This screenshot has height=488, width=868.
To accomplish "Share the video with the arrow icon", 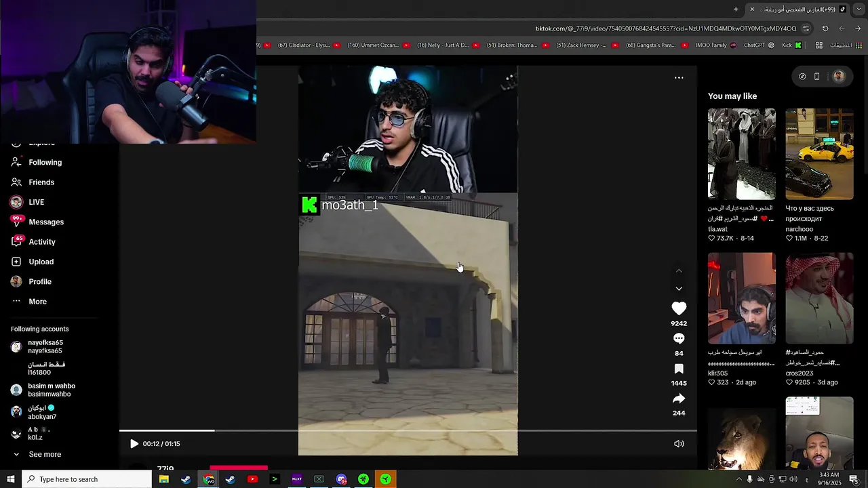I will [x=679, y=399].
